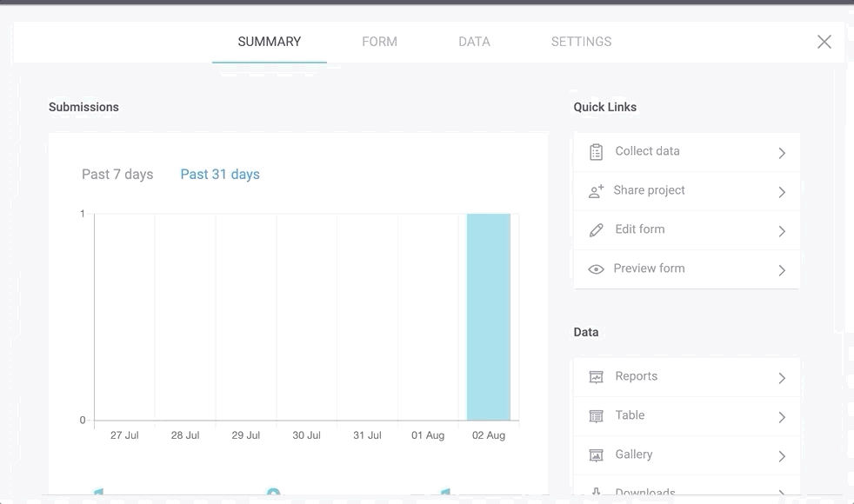
Task: Click the Gallery image icon
Action: [x=596, y=455]
